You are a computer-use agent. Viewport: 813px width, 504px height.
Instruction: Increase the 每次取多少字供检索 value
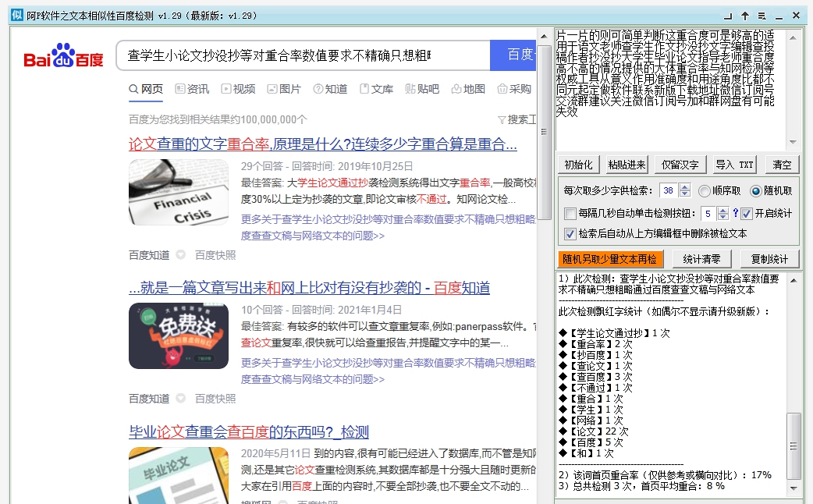[685, 187]
